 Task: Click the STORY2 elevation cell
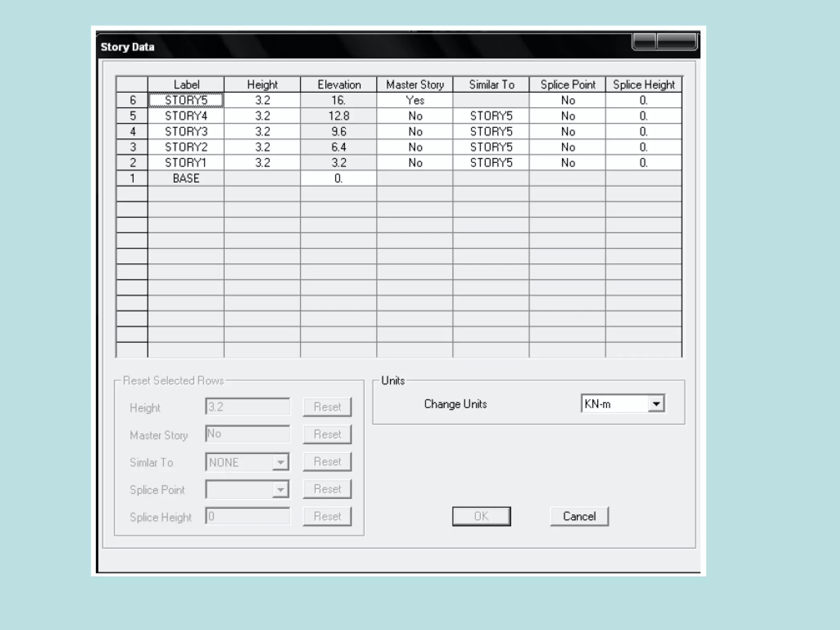(338, 147)
